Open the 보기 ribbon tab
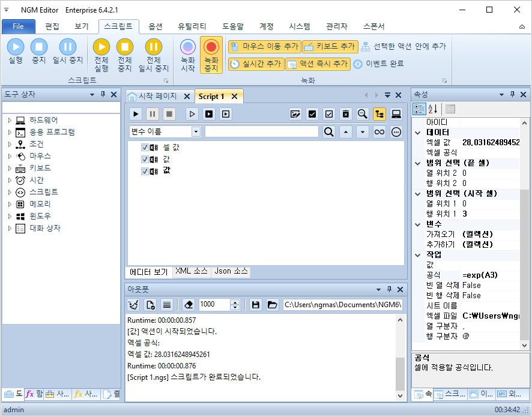The width and height of the screenshot is (532, 417). (x=82, y=26)
